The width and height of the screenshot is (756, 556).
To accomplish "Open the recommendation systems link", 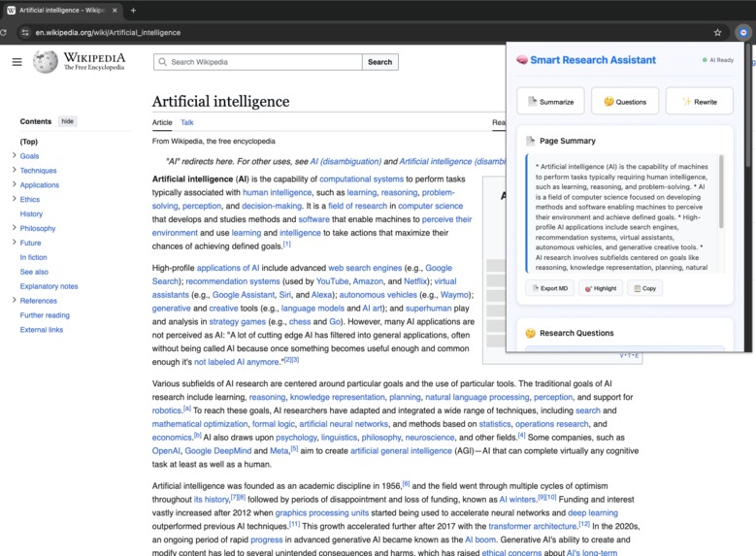I will [x=233, y=281].
